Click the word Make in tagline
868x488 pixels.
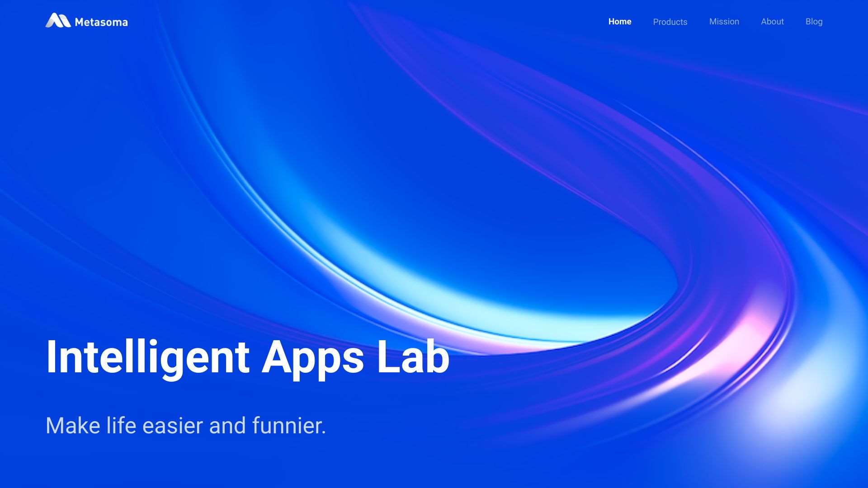point(73,426)
